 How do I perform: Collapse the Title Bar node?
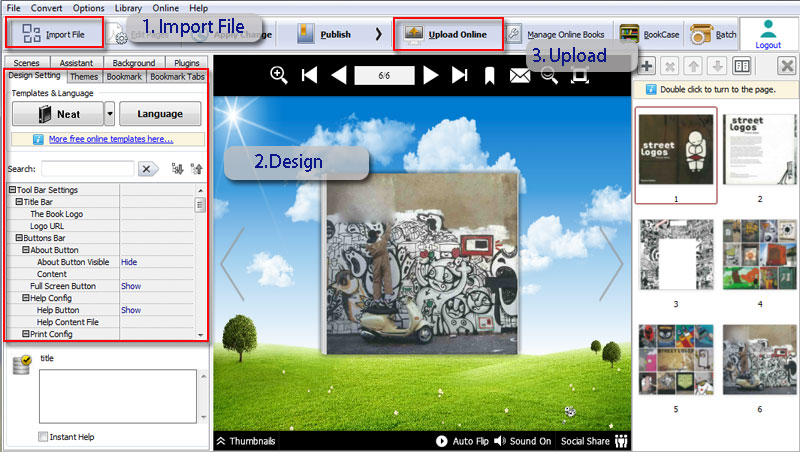pos(19,202)
